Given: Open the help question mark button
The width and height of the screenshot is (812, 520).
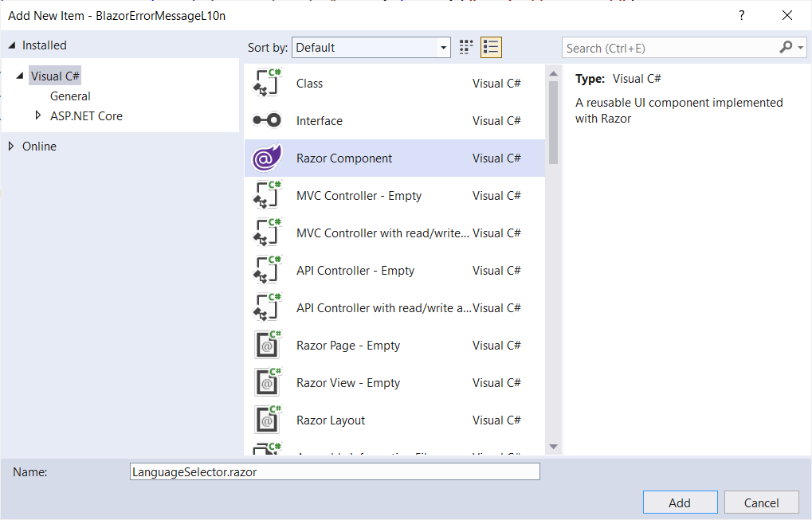Looking at the screenshot, I should [742, 15].
